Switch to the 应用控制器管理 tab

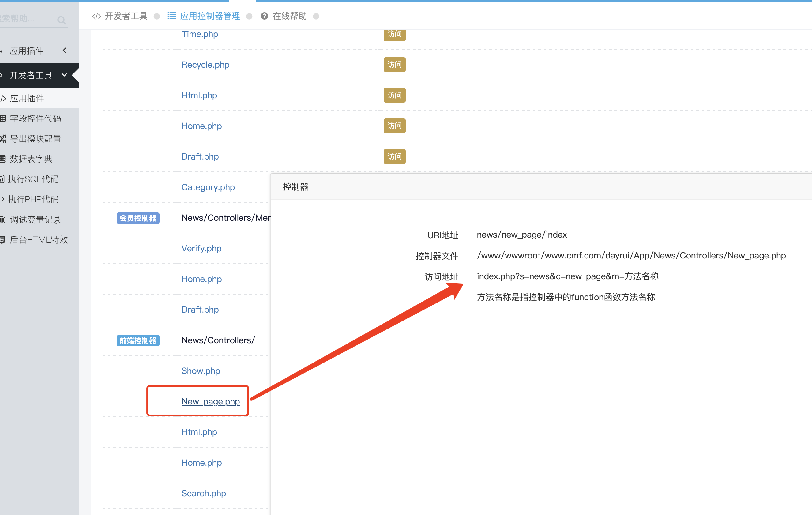click(x=210, y=16)
